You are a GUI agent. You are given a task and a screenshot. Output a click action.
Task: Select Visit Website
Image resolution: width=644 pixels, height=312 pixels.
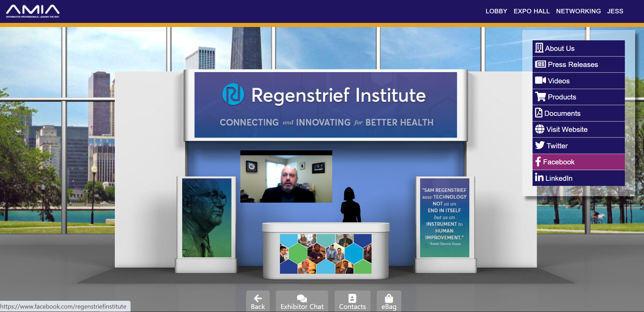(578, 130)
